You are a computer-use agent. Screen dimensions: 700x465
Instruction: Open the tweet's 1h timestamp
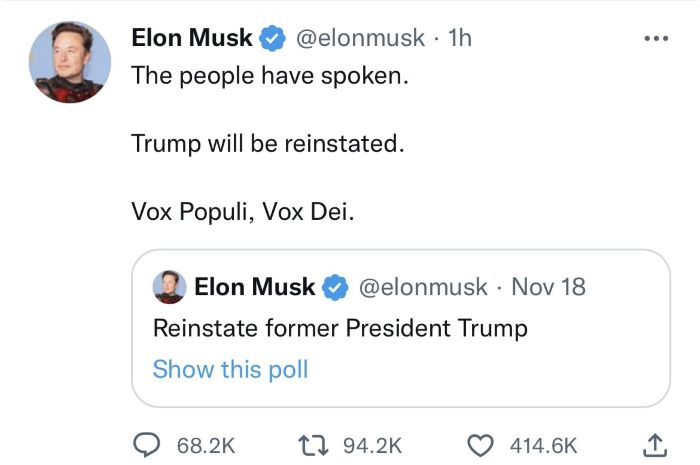coord(460,37)
